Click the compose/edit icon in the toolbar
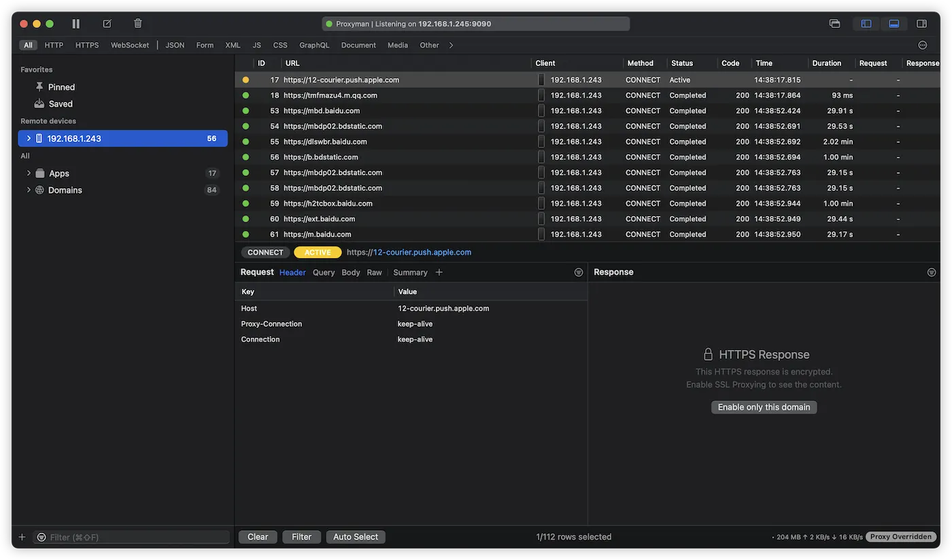The height and width of the screenshot is (560, 952). tap(107, 24)
